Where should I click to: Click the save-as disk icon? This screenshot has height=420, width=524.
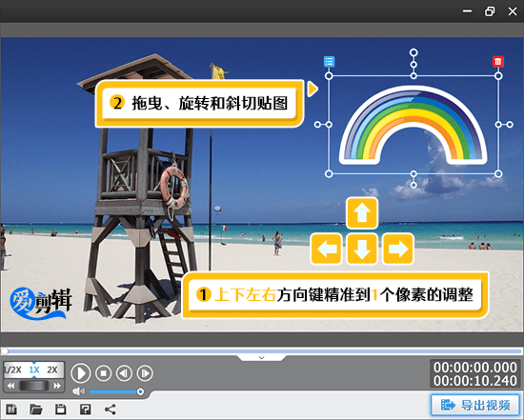(85, 409)
